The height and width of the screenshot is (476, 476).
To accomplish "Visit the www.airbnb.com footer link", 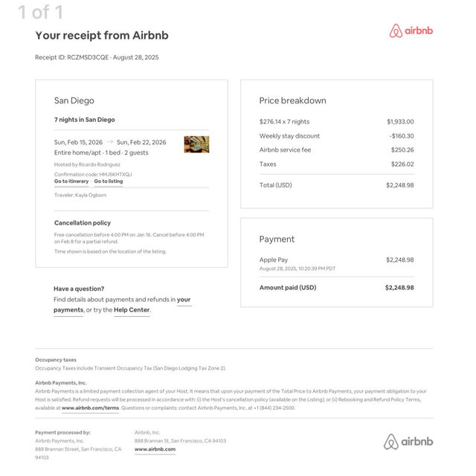I will pos(155,449).
